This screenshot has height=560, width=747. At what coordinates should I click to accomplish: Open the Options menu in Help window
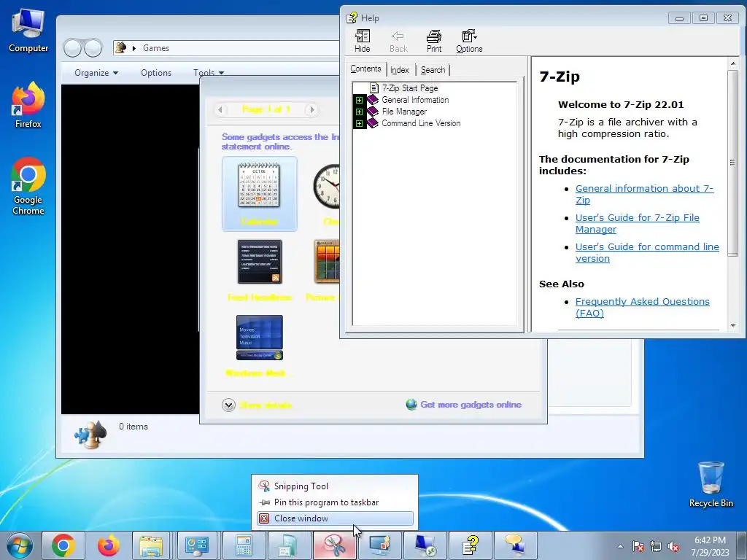(x=469, y=42)
